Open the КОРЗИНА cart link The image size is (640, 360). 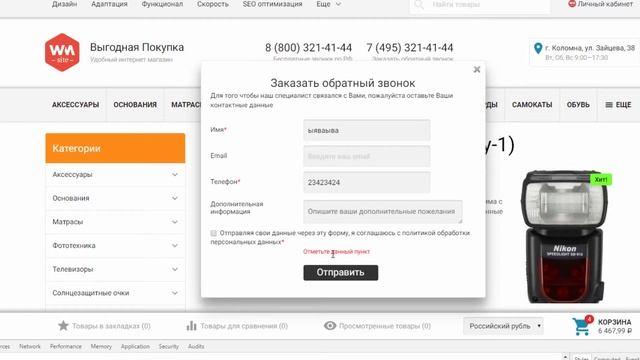point(614,322)
